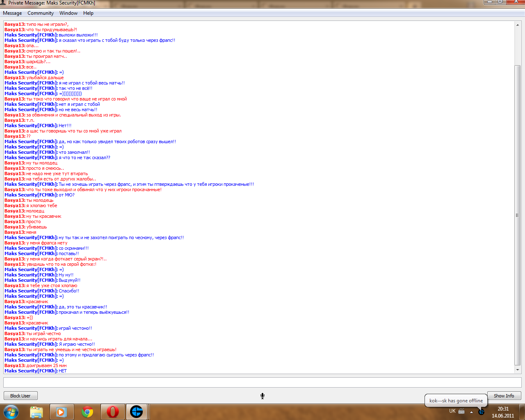Viewport: 525px width, 420px height.
Task: Click the message 'Я играю честно!!'
Action: (x=77, y=344)
